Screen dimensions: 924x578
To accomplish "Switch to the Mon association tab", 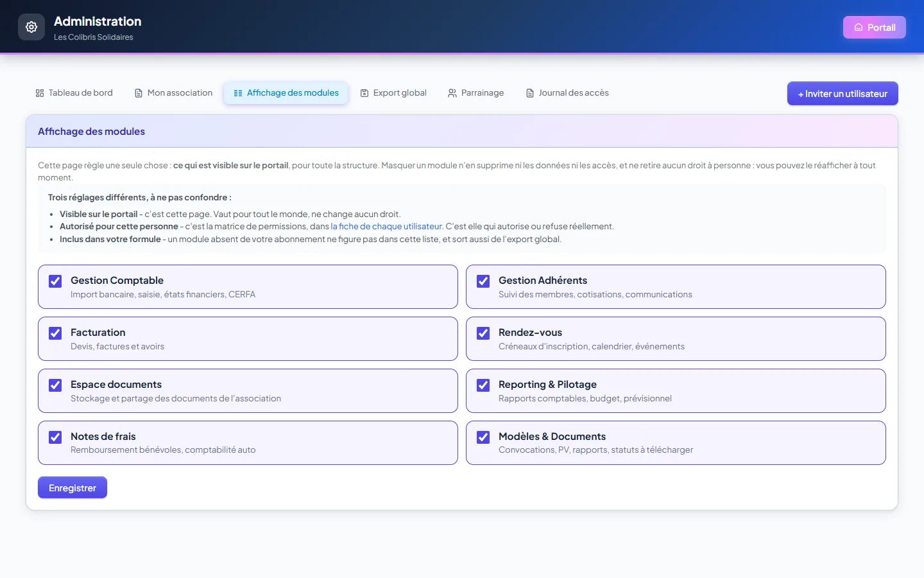I will coord(173,93).
